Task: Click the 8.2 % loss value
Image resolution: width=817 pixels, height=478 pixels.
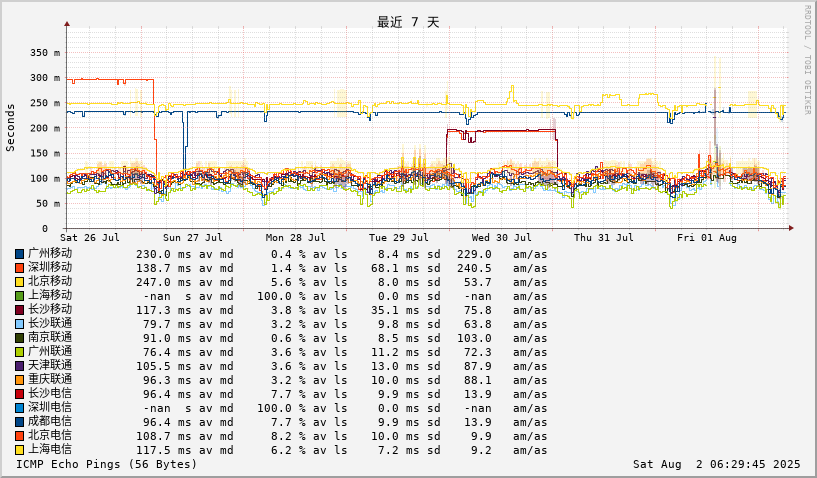Action: coord(288,437)
